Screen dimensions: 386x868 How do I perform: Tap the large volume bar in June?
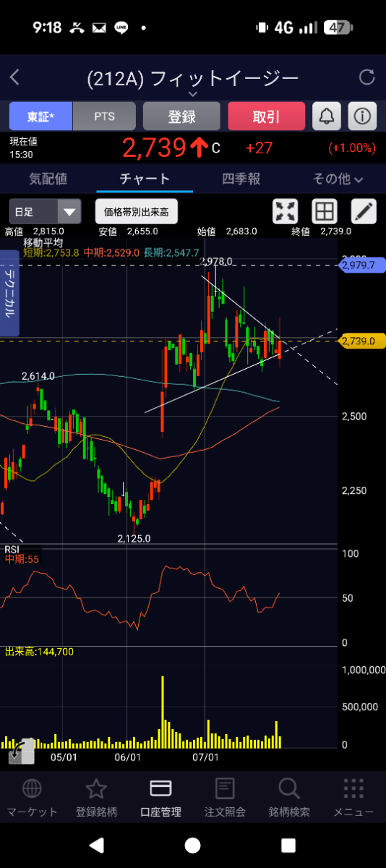coord(163,712)
